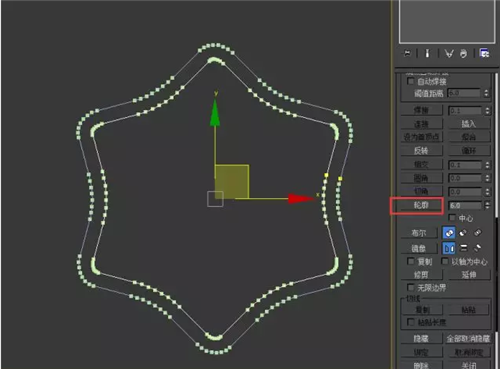Click the yellow XY plane gizmo square

click(x=232, y=182)
